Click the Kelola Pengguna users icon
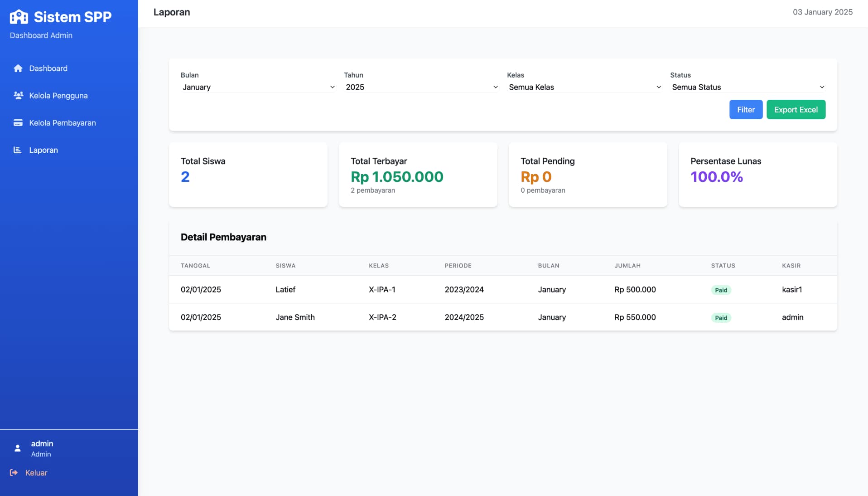The image size is (868, 496). (18, 96)
